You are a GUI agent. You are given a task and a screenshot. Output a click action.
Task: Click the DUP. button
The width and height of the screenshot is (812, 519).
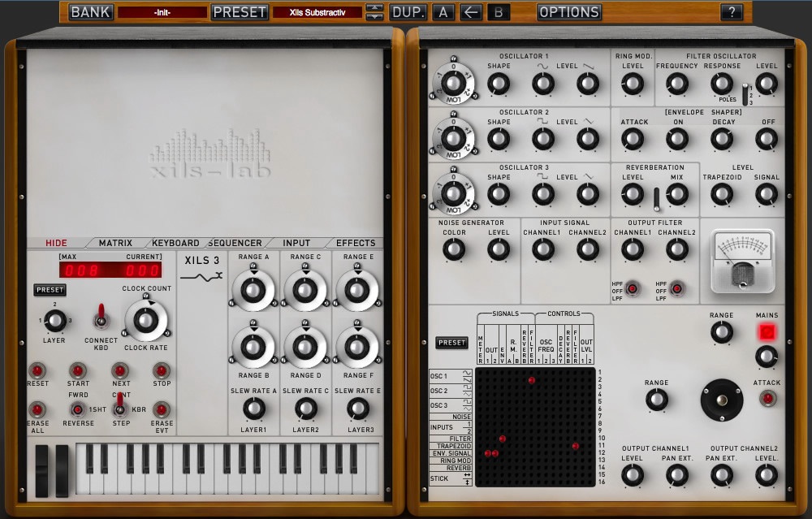[x=408, y=12]
